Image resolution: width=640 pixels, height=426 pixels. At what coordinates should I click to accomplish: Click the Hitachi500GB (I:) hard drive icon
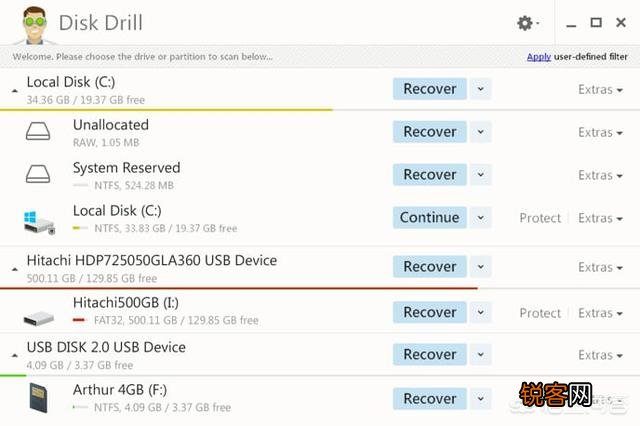(x=39, y=318)
